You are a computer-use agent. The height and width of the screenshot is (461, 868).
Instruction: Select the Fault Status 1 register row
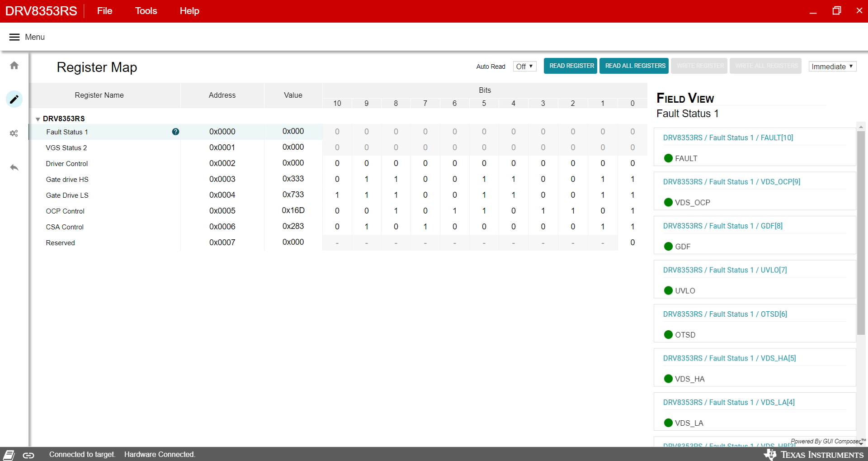(338, 132)
